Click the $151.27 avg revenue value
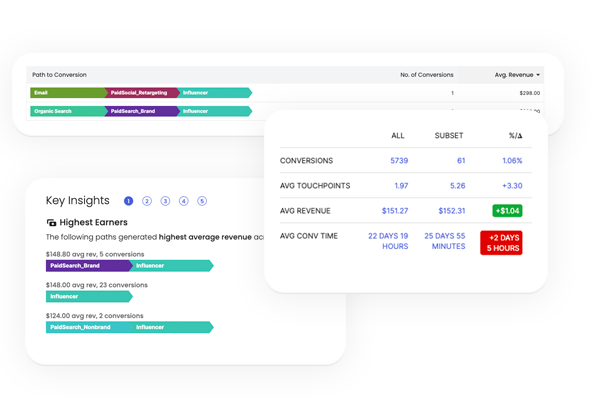600x400 pixels. [x=395, y=211]
